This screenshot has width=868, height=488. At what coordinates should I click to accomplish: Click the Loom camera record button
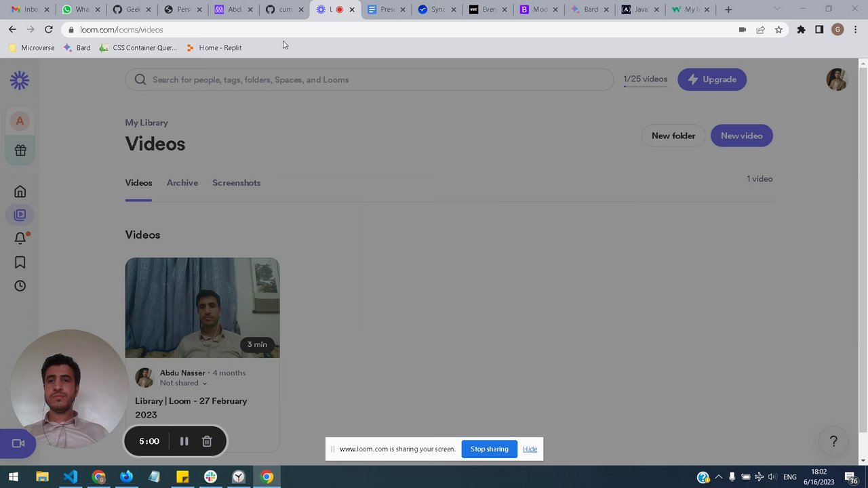18,443
